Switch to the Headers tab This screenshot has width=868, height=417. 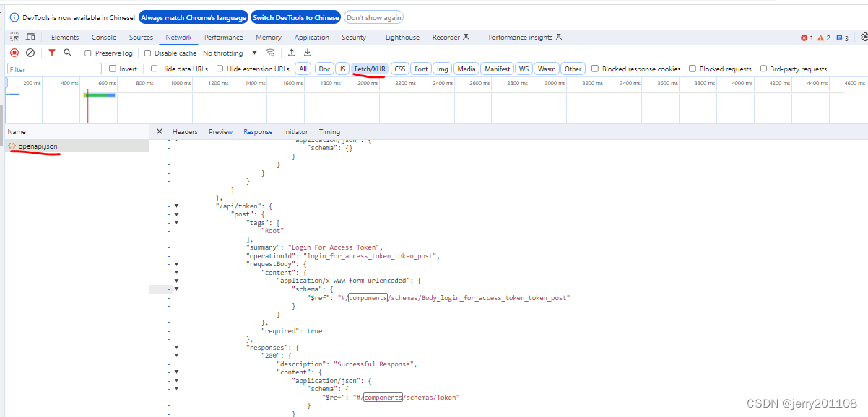pos(186,131)
